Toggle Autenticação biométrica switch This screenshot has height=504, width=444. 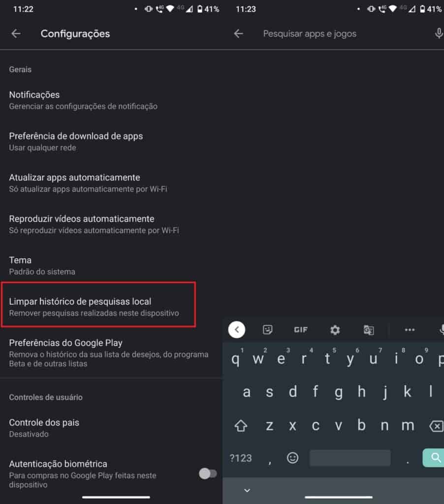208,473
